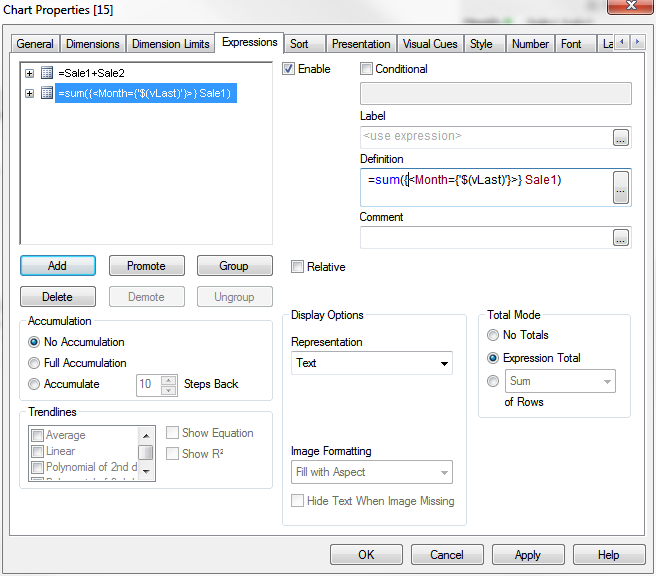The height and width of the screenshot is (576, 656).
Task: Select the Sum of Rows radio button
Action: 493,381
